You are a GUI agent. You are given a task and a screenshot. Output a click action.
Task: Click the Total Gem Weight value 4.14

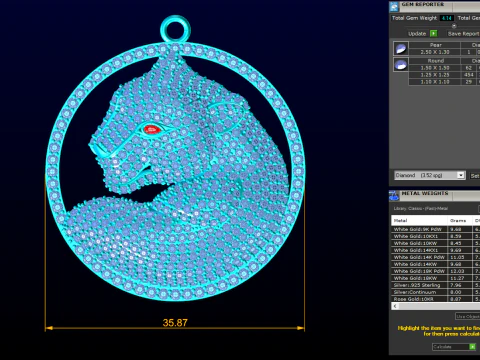click(447, 18)
